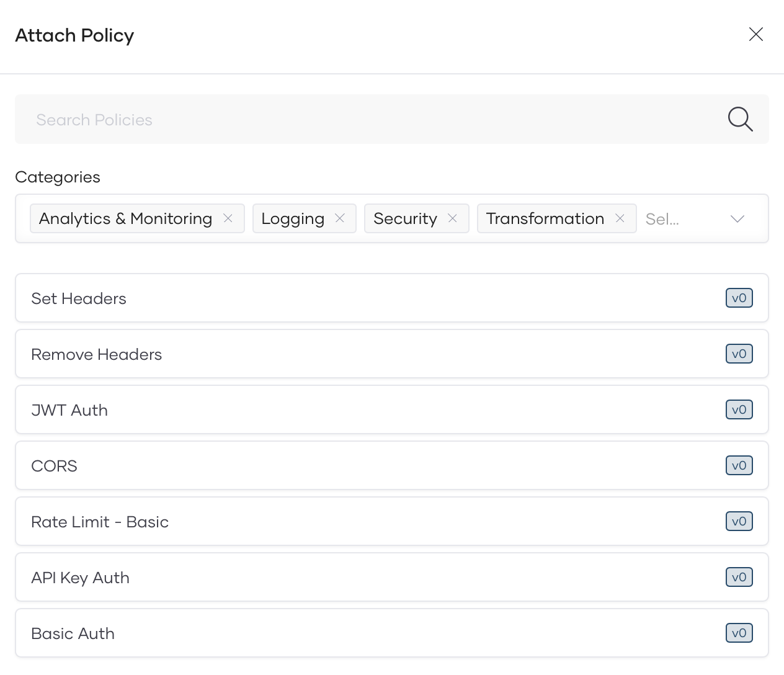Remove the Analytics & Monitoring category tag
This screenshot has height=675, width=784.
pos(228,218)
